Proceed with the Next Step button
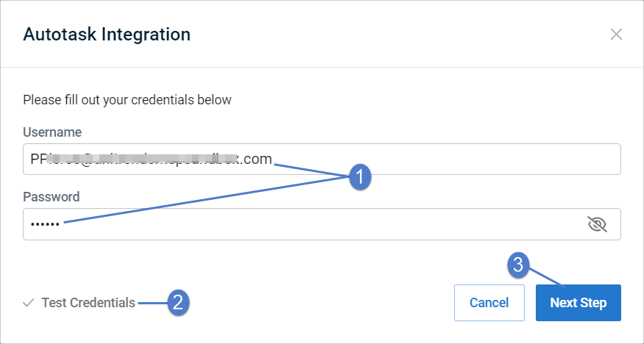 coord(578,303)
